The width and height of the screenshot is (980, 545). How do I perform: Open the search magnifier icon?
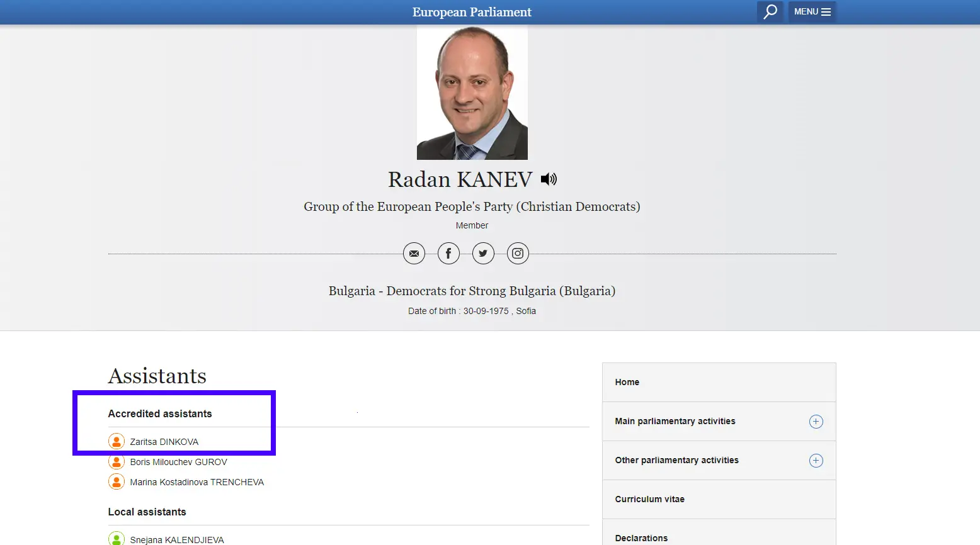(x=770, y=12)
